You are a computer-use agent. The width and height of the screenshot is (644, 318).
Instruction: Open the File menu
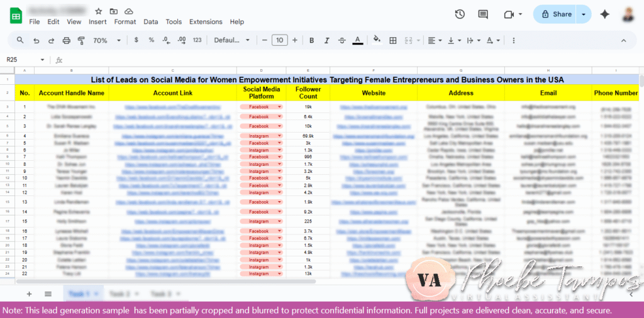click(35, 22)
